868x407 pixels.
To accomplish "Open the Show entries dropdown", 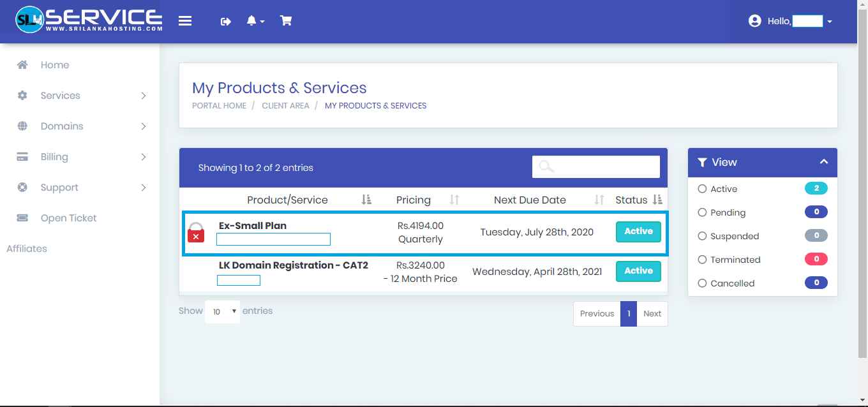I will click(x=222, y=311).
